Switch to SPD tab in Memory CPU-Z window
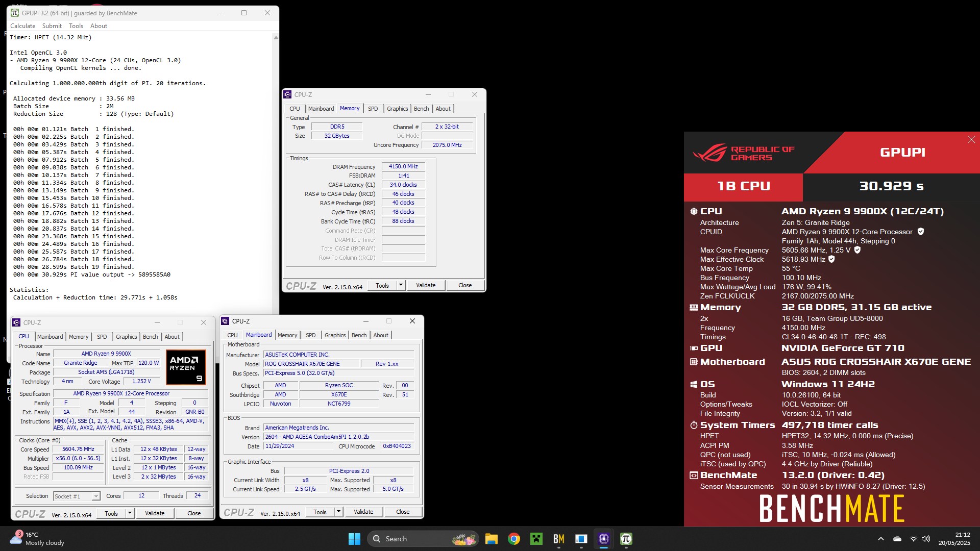The width and height of the screenshot is (980, 551). (373, 109)
